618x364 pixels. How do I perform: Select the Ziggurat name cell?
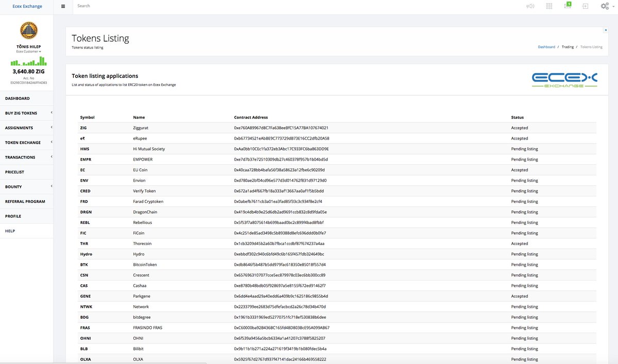coord(141,128)
